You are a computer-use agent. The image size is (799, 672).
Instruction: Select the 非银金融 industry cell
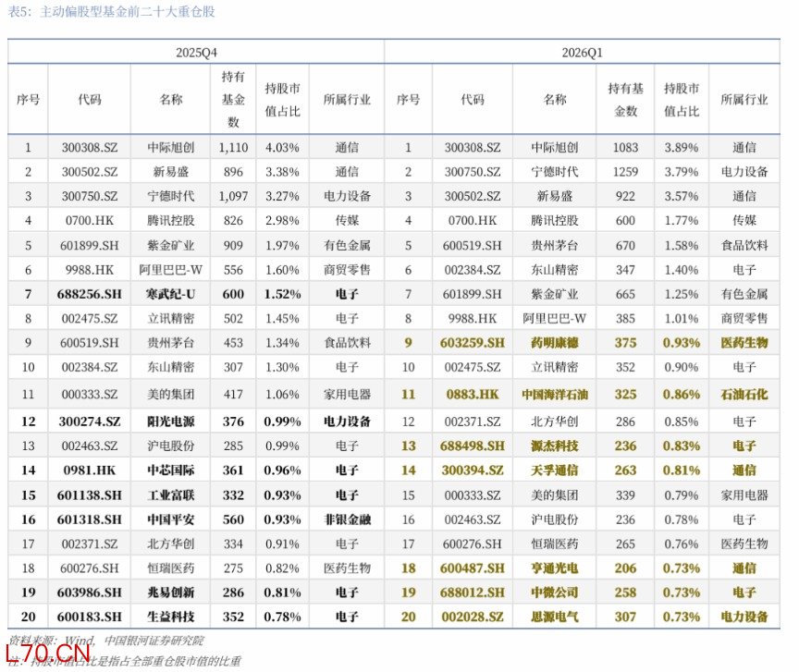[347, 519]
